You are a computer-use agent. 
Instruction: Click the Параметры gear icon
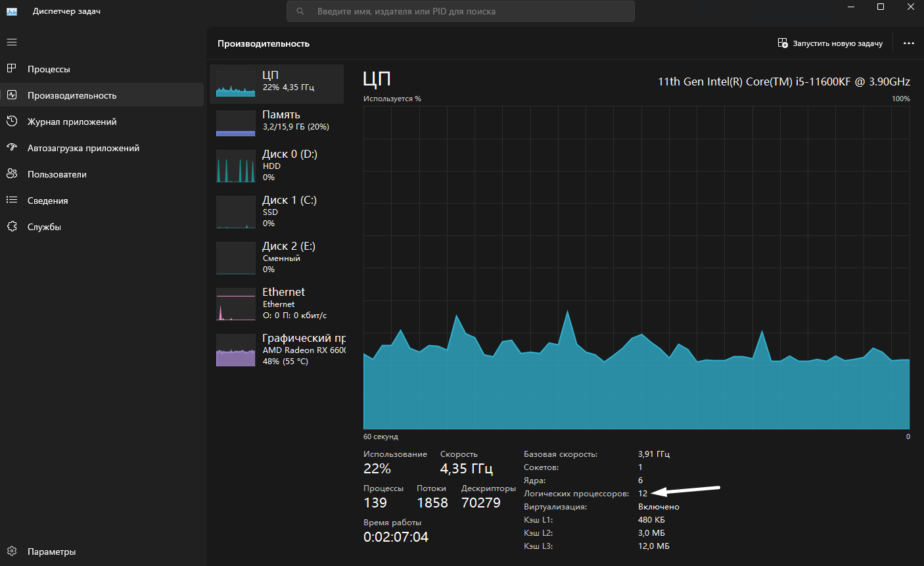coord(11,552)
